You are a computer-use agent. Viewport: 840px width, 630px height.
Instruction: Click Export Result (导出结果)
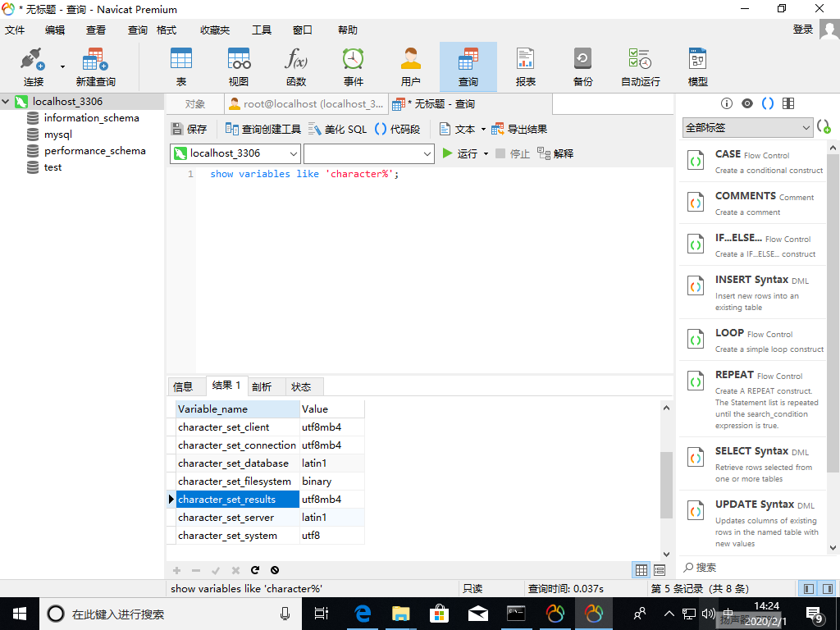[x=519, y=129]
